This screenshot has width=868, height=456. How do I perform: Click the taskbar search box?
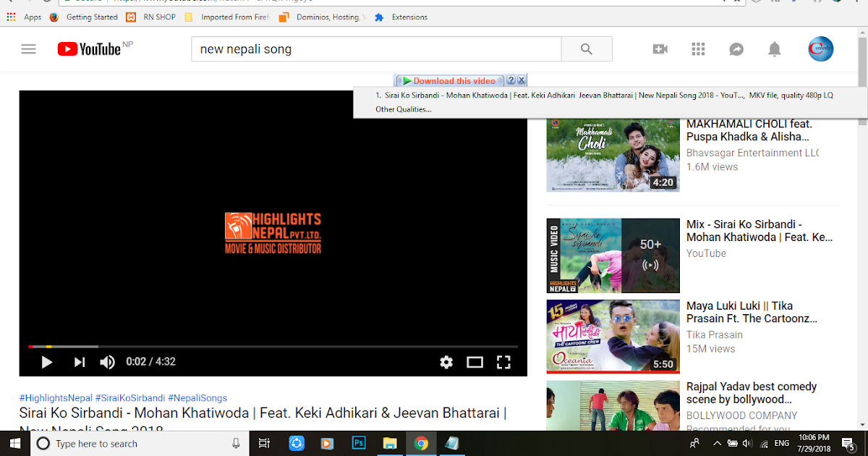pos(141,444)
